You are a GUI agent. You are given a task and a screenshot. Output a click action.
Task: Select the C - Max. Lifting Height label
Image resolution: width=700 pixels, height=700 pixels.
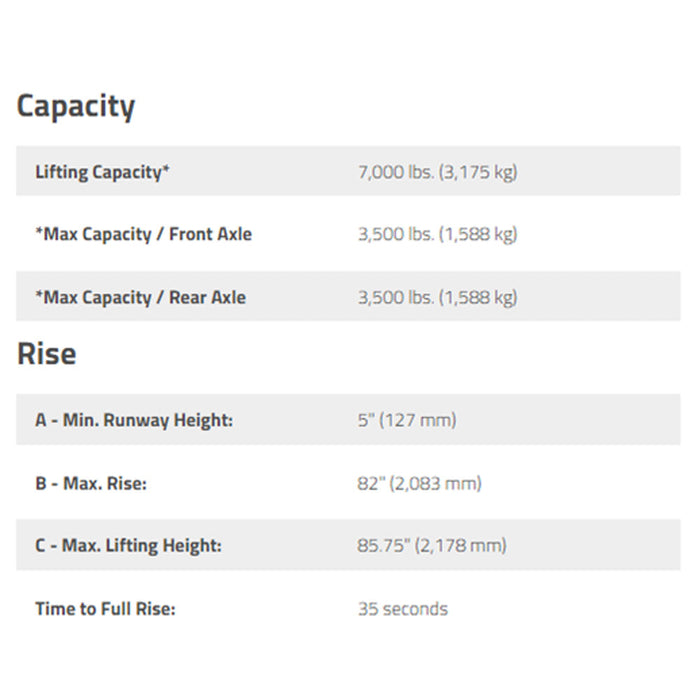129,546
